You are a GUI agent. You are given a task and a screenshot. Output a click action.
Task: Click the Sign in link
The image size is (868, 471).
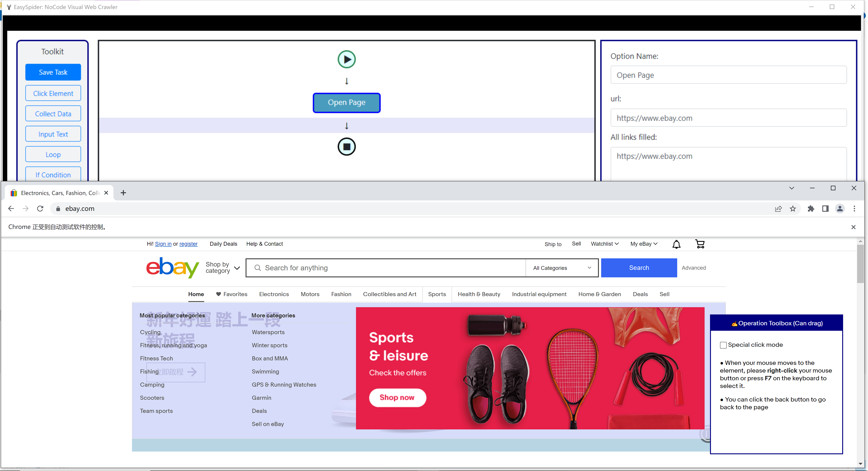(x=163, y=244)
